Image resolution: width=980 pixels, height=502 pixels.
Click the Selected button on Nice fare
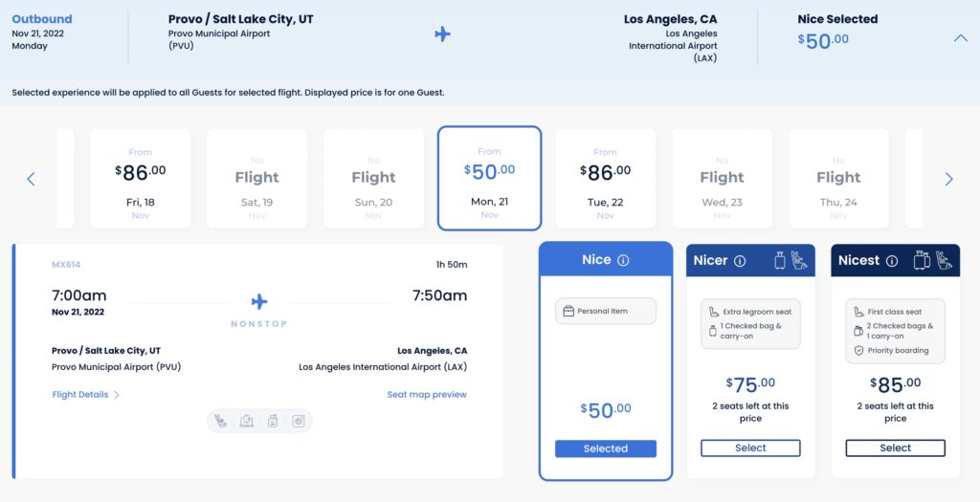point(606,448)
